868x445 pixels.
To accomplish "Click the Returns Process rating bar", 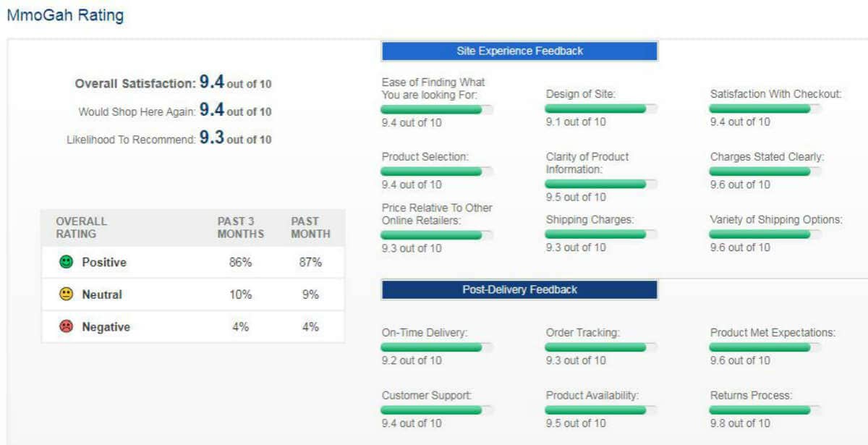I will (x=765, y=410).
